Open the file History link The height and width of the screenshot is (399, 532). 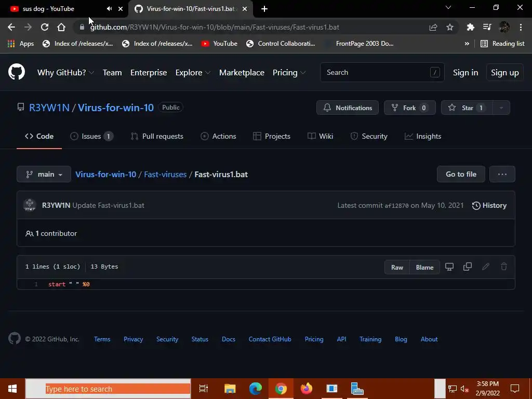489,205
